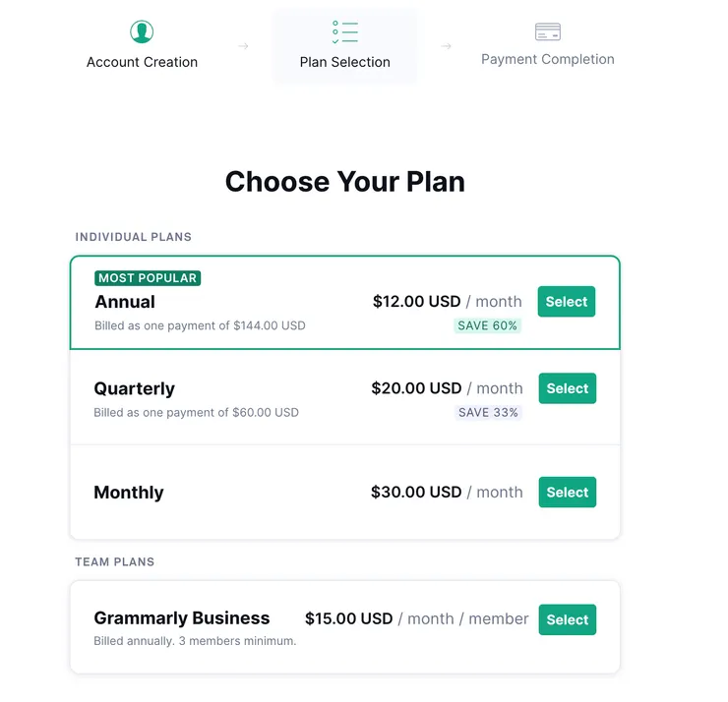Click the arrow before Payment Completion
Screen dimensions: 728x702
[x=447, y=46]
